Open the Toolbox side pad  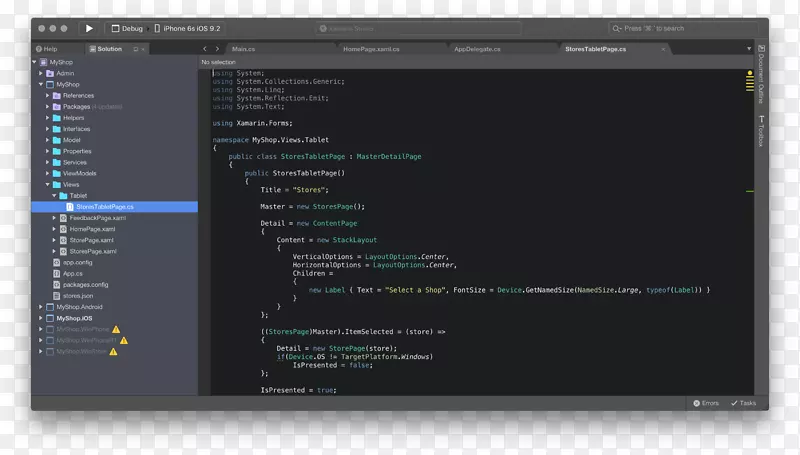761,131
